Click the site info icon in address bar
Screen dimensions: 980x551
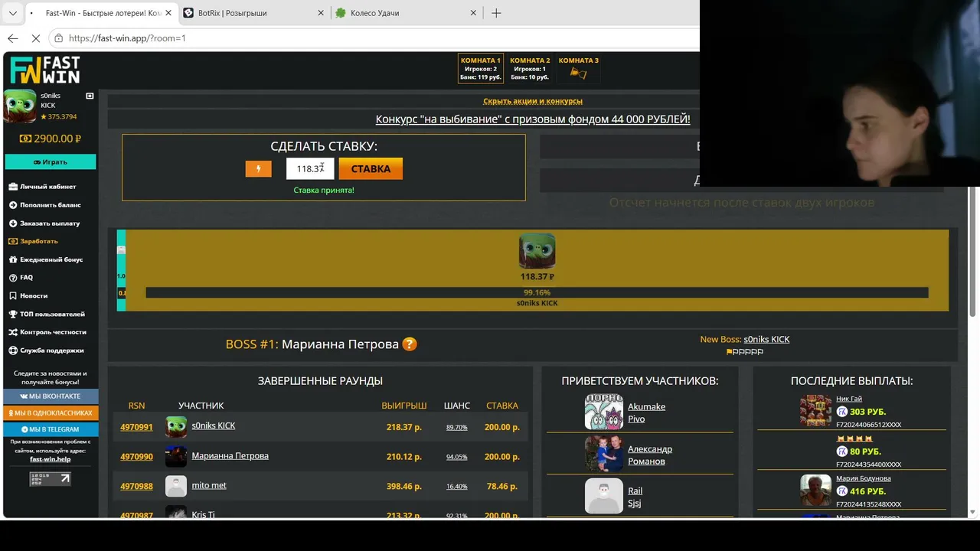58,37
